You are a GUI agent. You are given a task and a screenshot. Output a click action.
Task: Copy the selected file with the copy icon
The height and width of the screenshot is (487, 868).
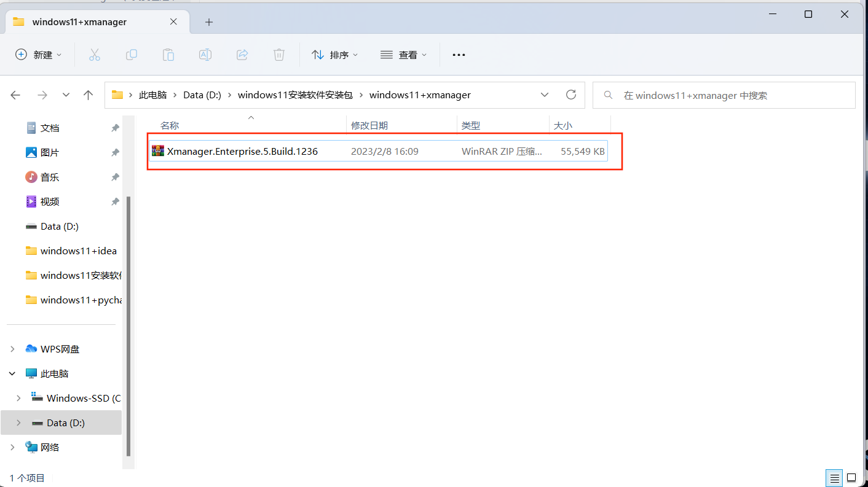tap(131, 55)
